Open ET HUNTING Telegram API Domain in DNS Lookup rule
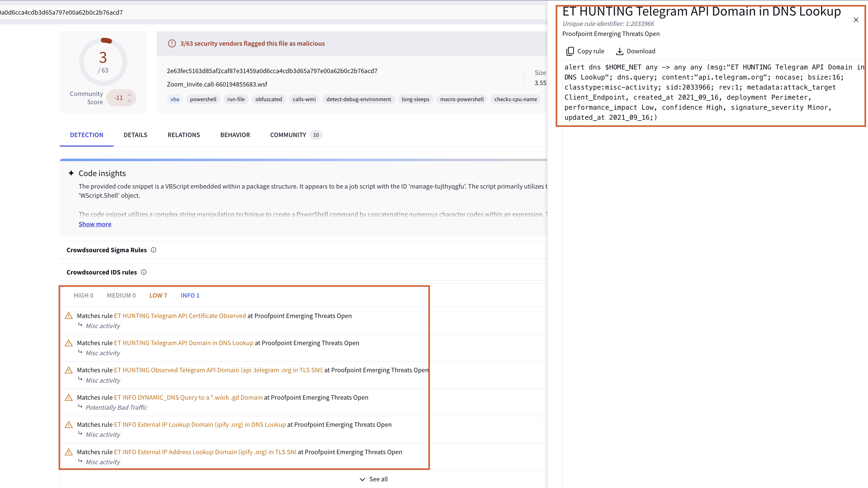 184,343
